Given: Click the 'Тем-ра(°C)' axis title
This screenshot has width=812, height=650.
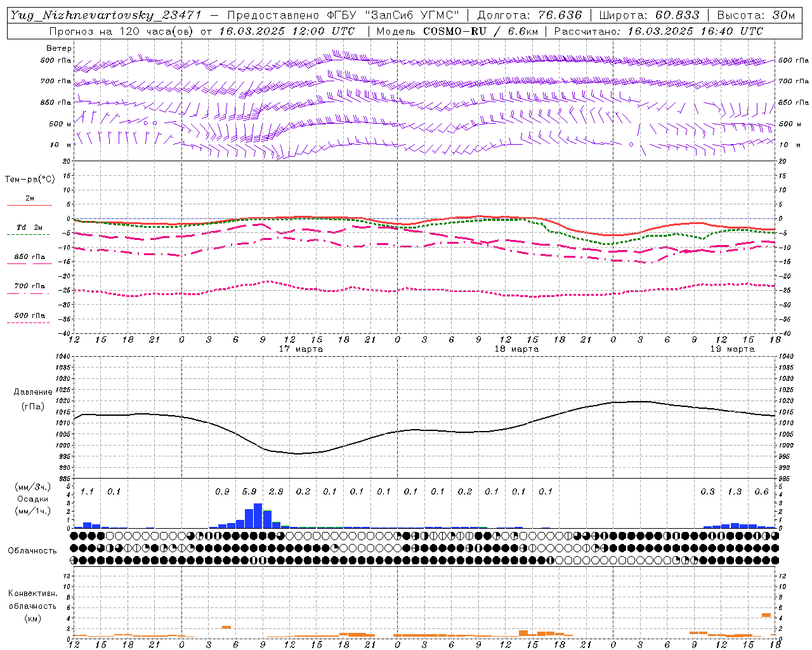Looking at the screenshot, I should click(x=30, y=180).
